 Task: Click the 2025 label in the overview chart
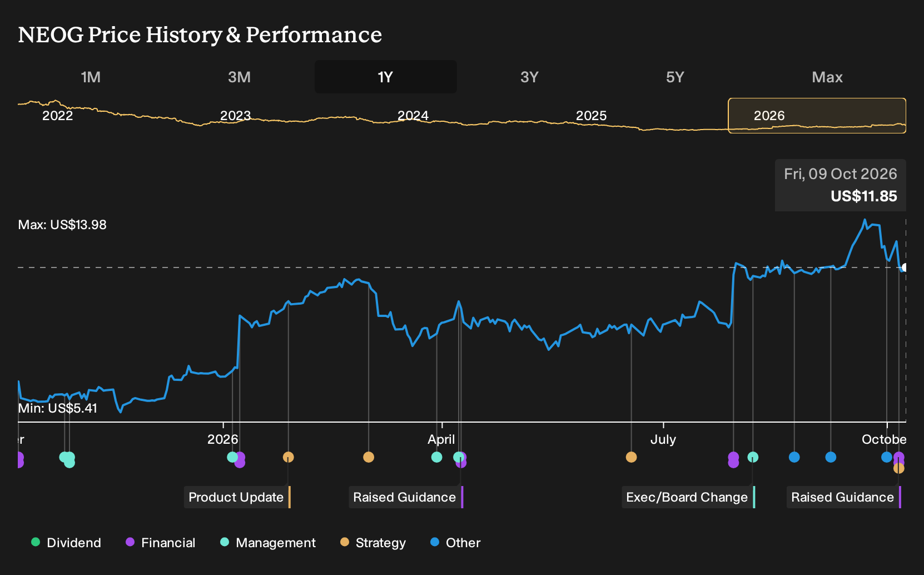(x=591, y=116)
